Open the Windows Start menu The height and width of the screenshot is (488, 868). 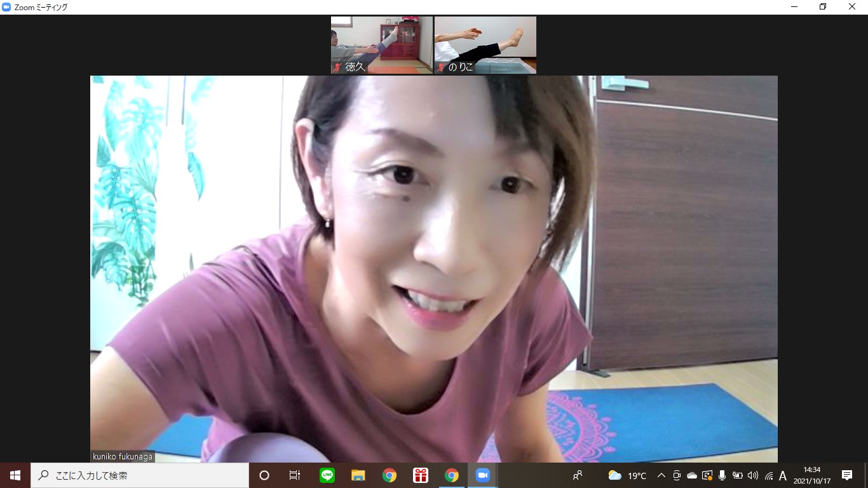click(15, 475)
